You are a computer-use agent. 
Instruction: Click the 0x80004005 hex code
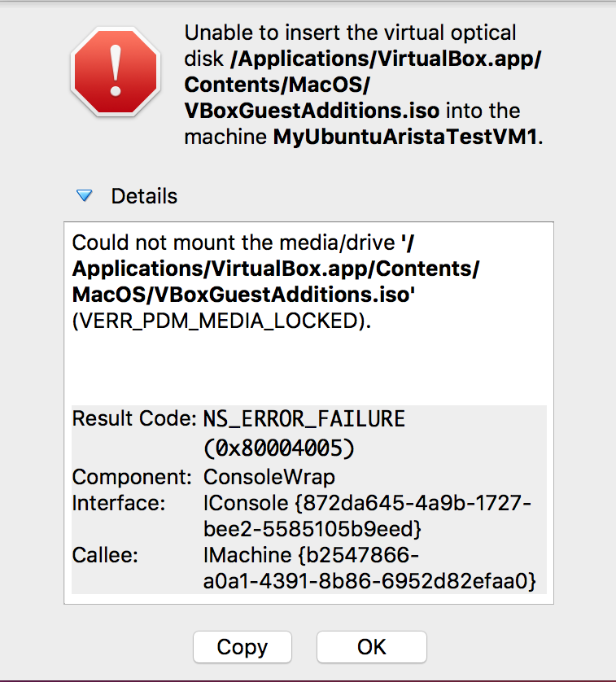pyautogui.click(x=279, y=448)
